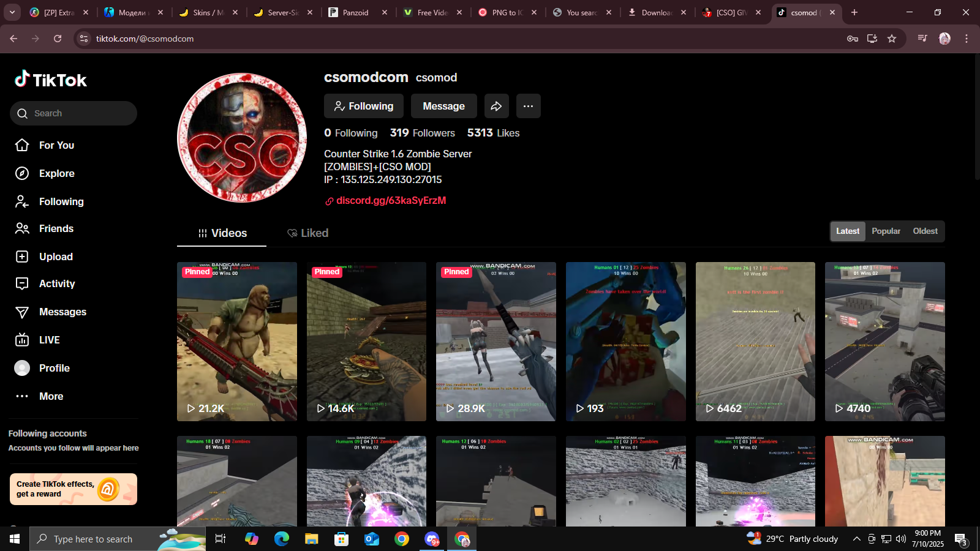Sort videos by Oldest
980x551 pixels.
(925, 231)
